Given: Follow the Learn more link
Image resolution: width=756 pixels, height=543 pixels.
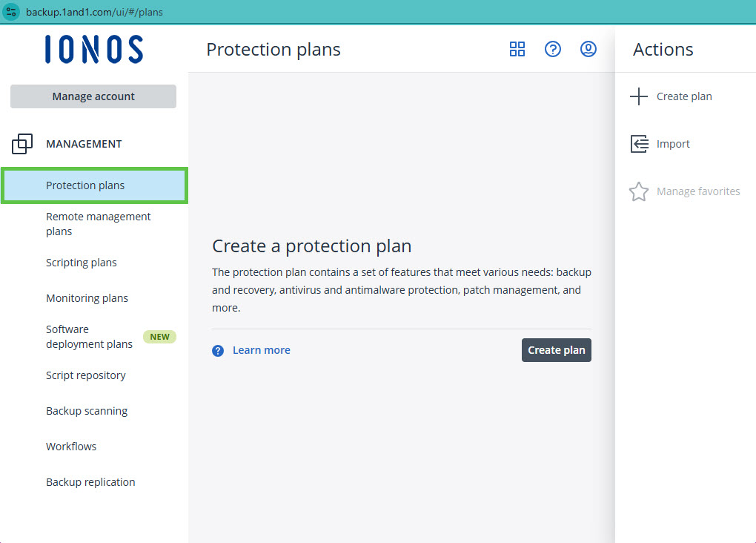Looking at the screenshot, I should (262, 350).
